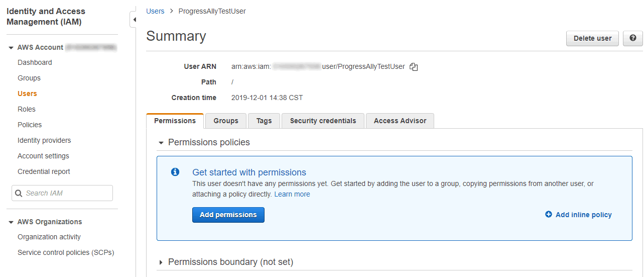Click the info icon in the permissions box
The height and width of the screenshot is (277, 644).
click(175, 172)
